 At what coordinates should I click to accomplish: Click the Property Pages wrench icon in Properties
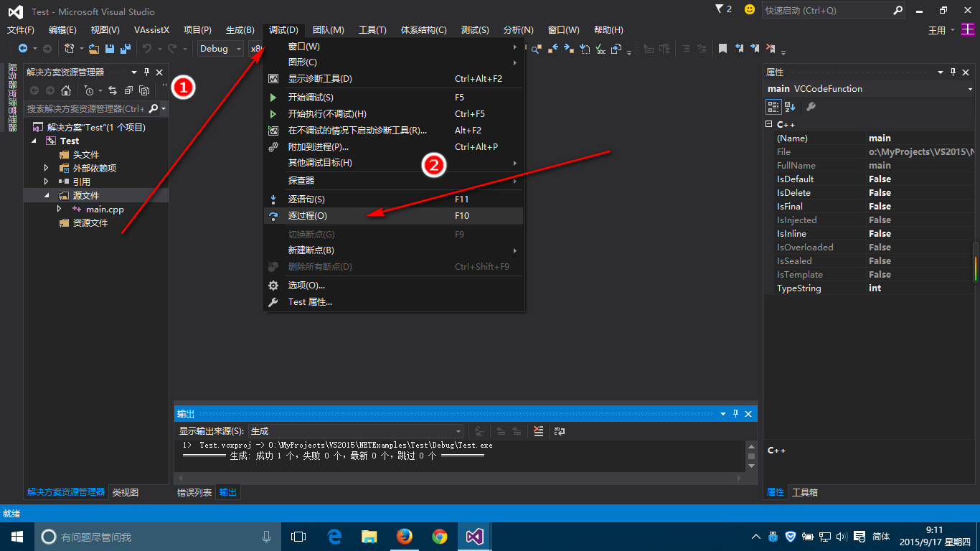click(x=811, y=107)
